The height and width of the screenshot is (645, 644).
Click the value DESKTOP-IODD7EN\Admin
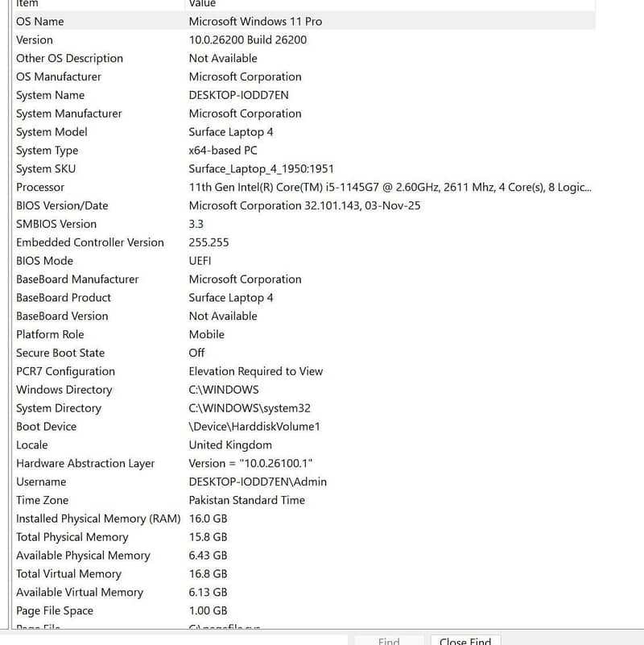(258, 482)
